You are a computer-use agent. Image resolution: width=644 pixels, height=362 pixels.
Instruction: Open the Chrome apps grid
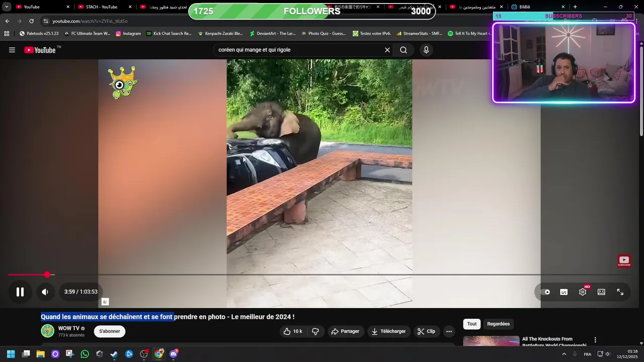tap(7, 34)
